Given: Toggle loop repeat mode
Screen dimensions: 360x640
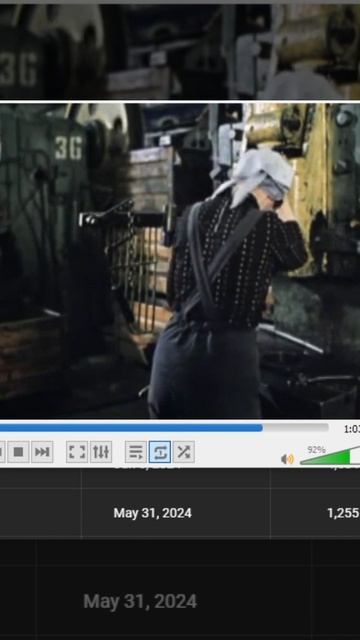Looking at the screenshot, I should point(160,452).
